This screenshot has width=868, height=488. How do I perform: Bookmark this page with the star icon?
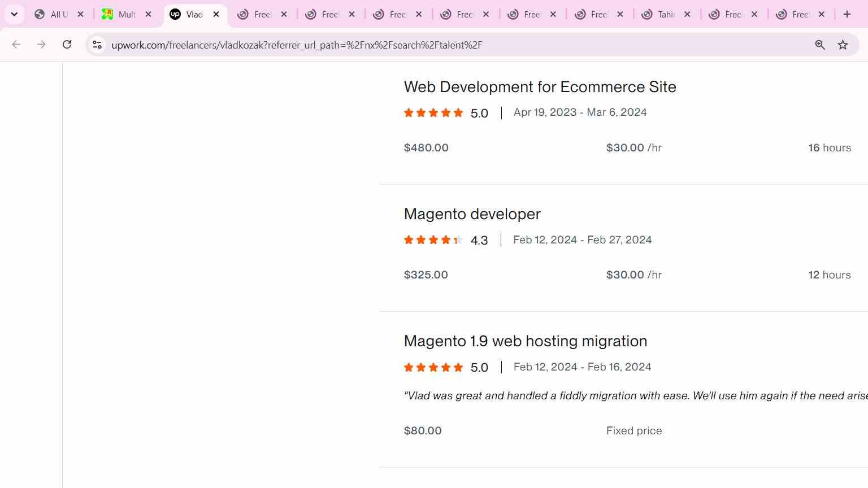843,45
